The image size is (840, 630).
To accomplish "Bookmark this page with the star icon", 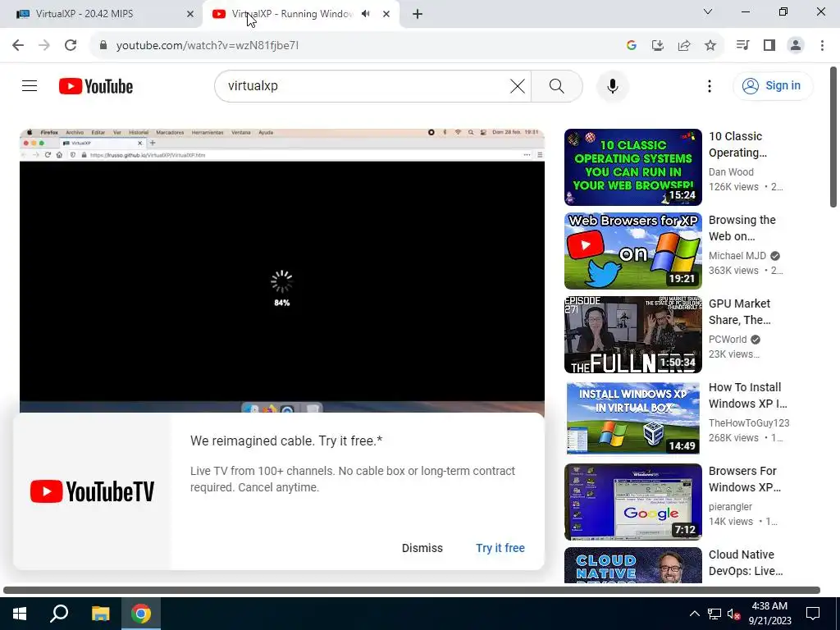I will coord(710,45).
